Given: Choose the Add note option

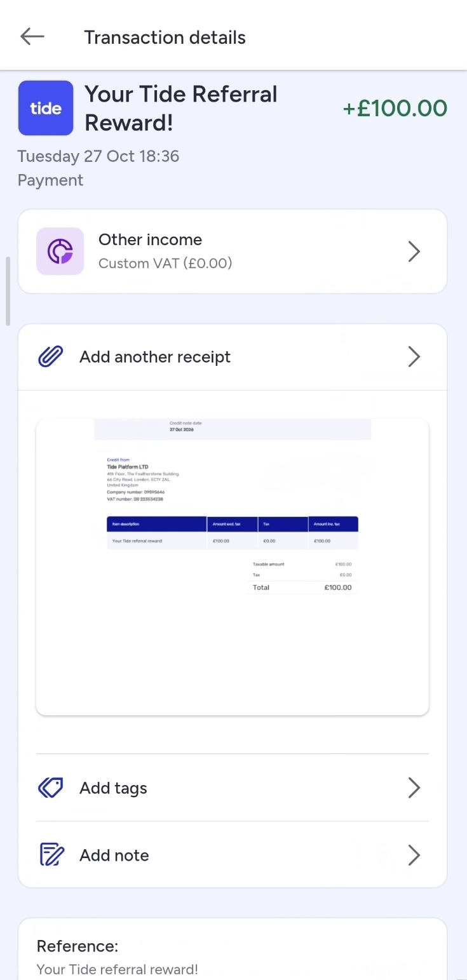Looking at the screenshot, I should (x=233, y=856).
